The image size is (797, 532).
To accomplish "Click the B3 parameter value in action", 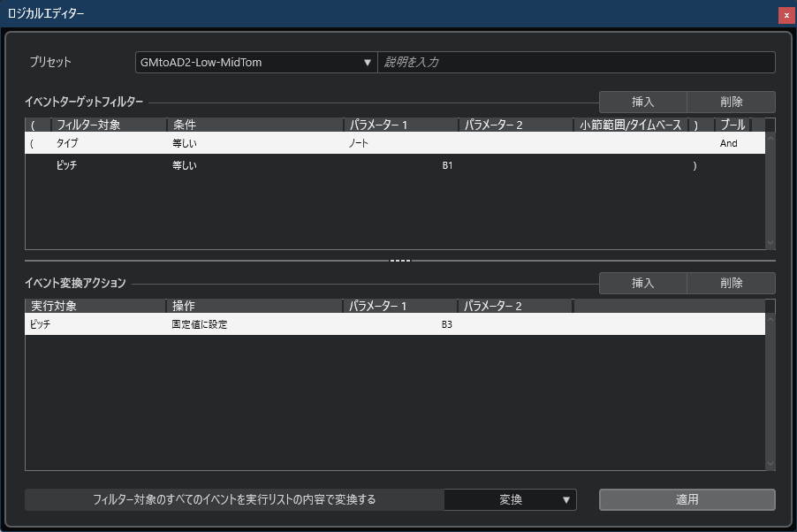I will tap(447, 324).
